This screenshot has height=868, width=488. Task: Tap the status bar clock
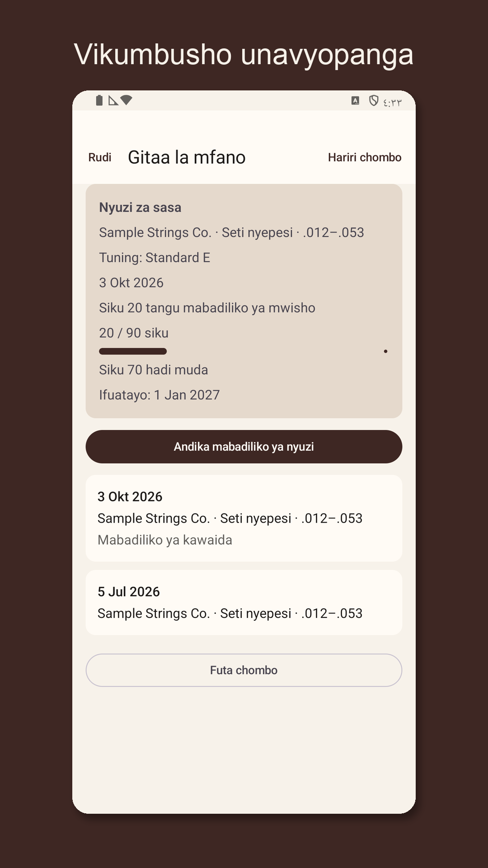(x=392, y=103)
